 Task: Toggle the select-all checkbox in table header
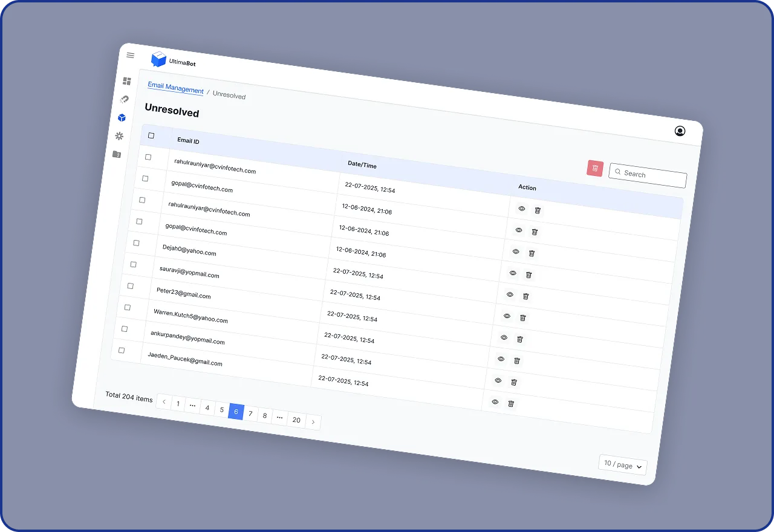[151, 136]
